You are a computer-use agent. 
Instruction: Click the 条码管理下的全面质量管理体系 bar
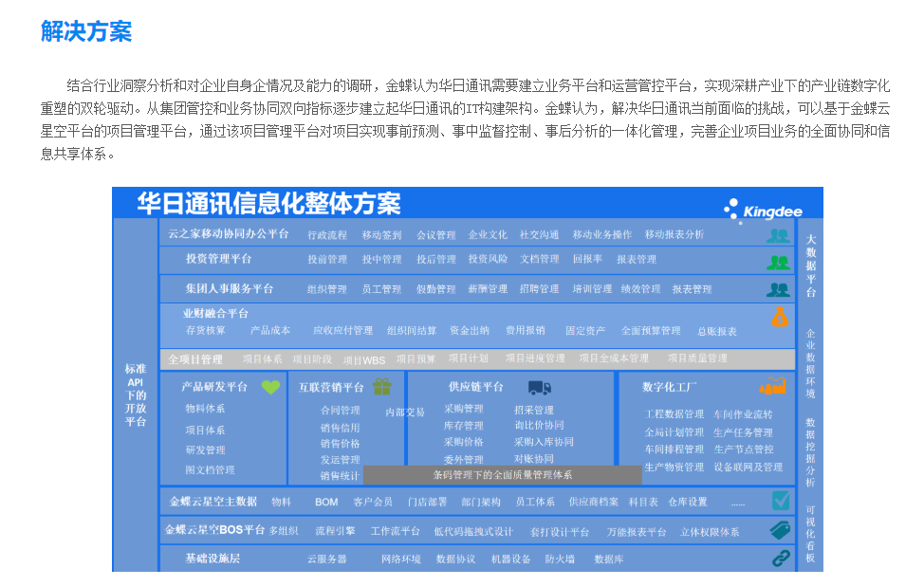502,474
